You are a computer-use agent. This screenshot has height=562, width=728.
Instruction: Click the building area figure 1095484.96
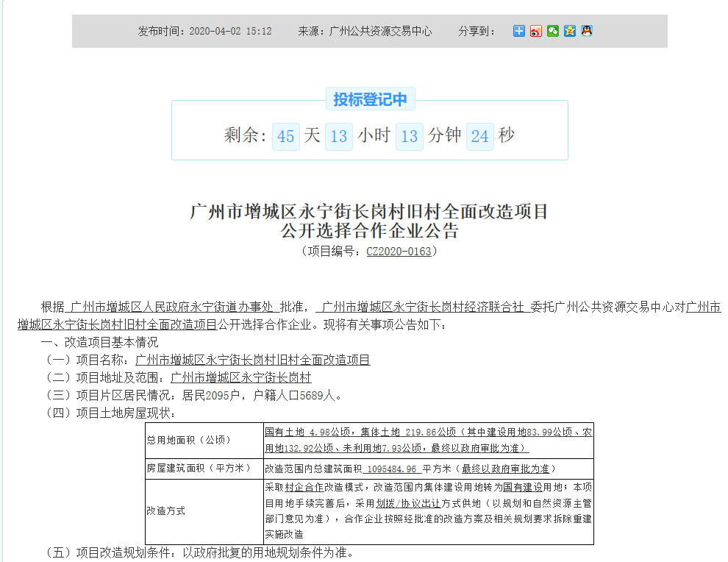391,469
